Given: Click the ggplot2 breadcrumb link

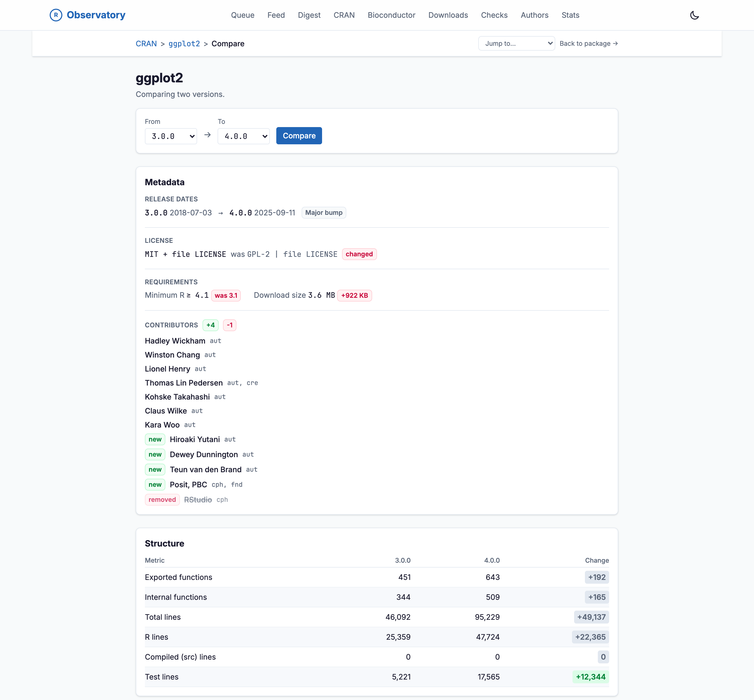Looking at the screenshot, I should tap(184, 44).
